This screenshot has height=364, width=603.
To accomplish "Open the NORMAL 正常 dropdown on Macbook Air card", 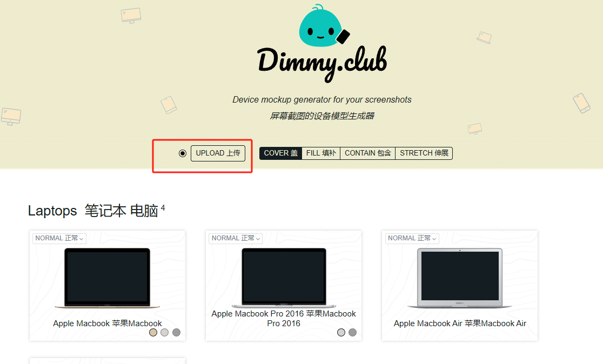I will coord(412,238).
